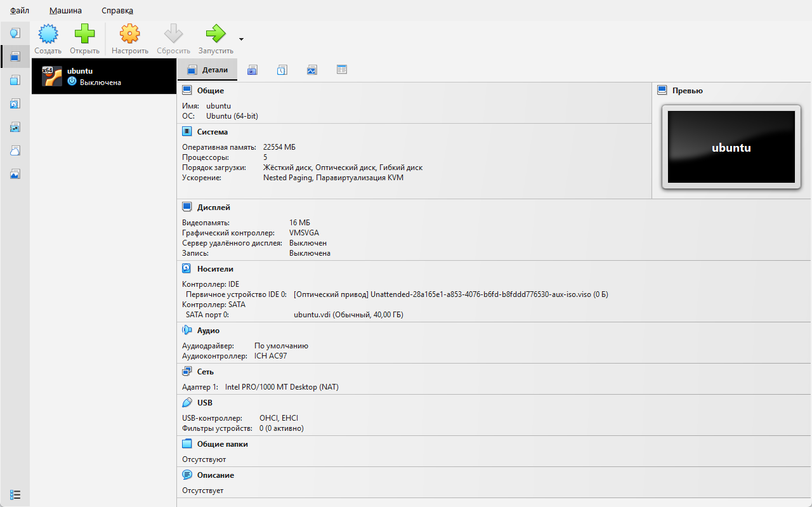Click the ubuntu preview thumbnail
This screenshot has width=812, height=507.
[x=731, y=147]
